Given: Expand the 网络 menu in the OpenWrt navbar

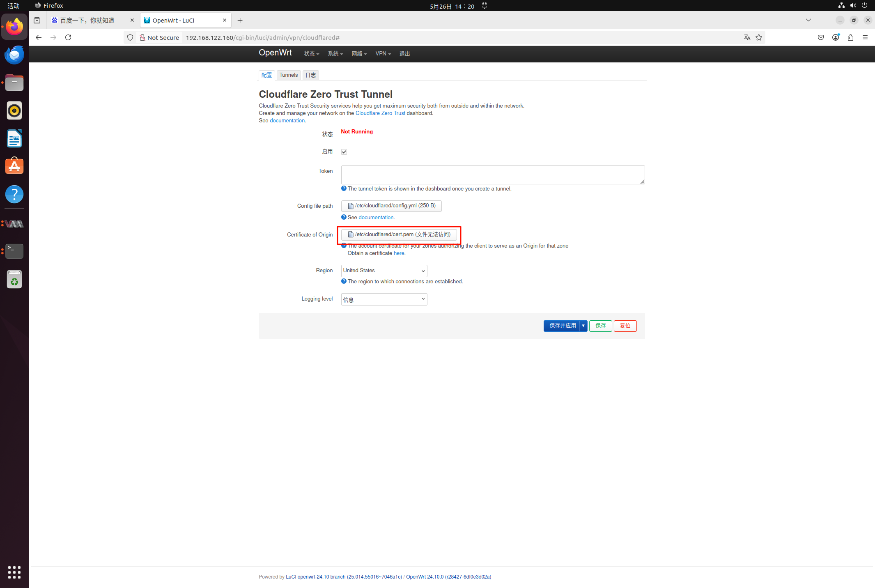Looking at the screenshot, I should click(x=359, y=54).
